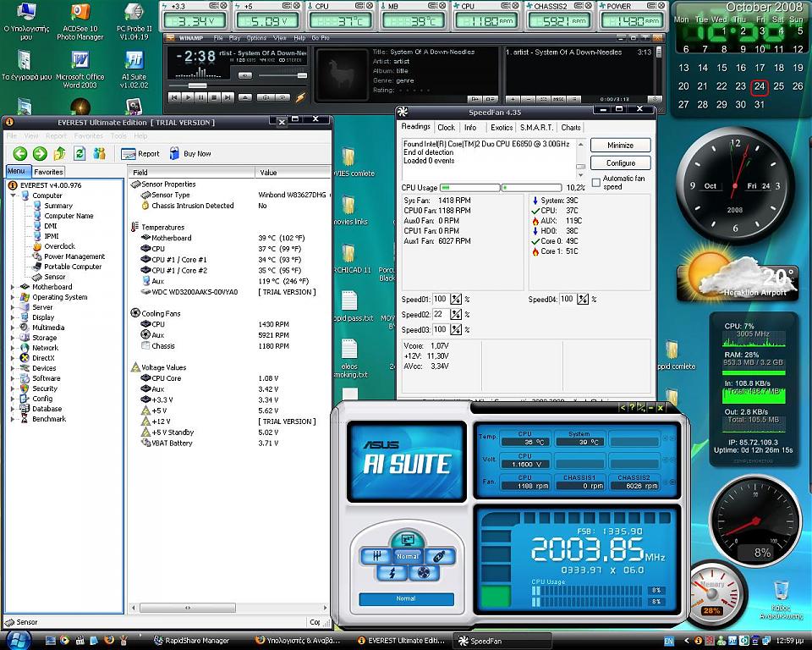812x650 pixels.
Task: Enable Automatic fan speed checkbox in SpeedFan
Action: click(596, 183)
